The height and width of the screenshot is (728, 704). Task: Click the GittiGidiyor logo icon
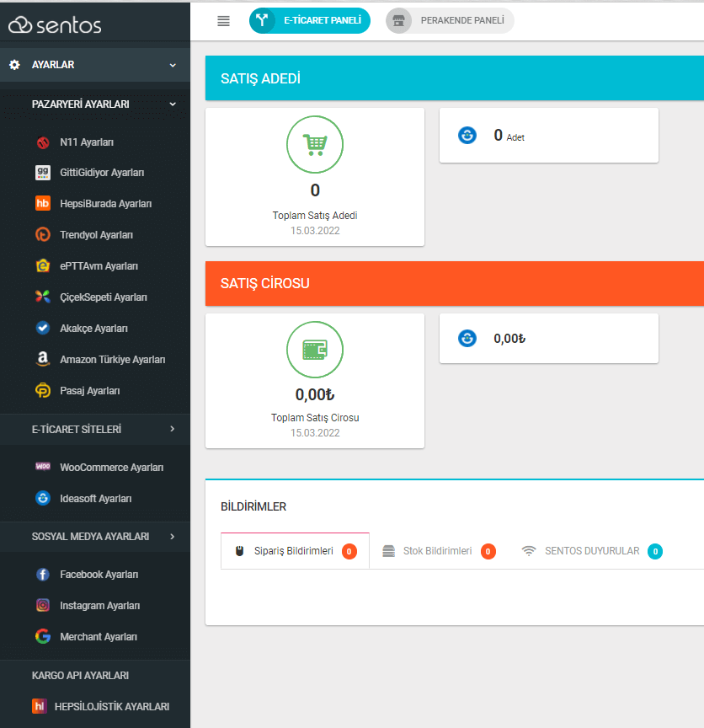[x=43, y=173]
